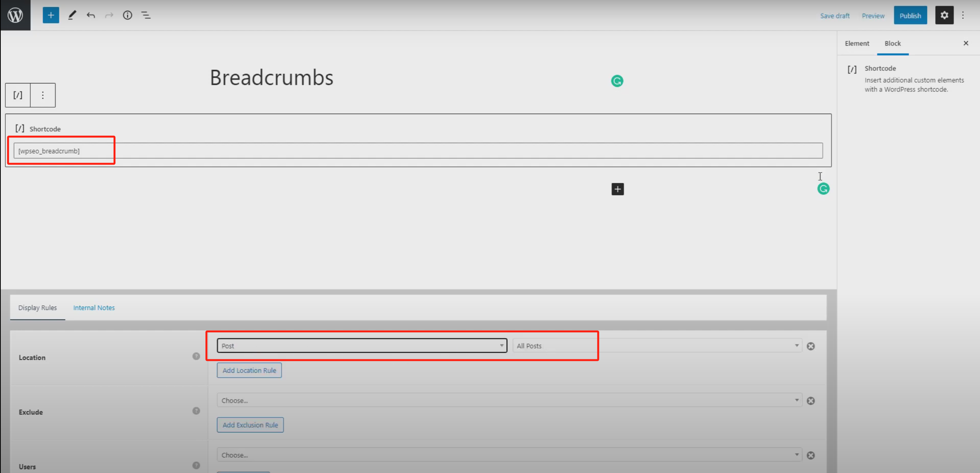Open the block toolbar three-dot options

click(x=43, y=95)
